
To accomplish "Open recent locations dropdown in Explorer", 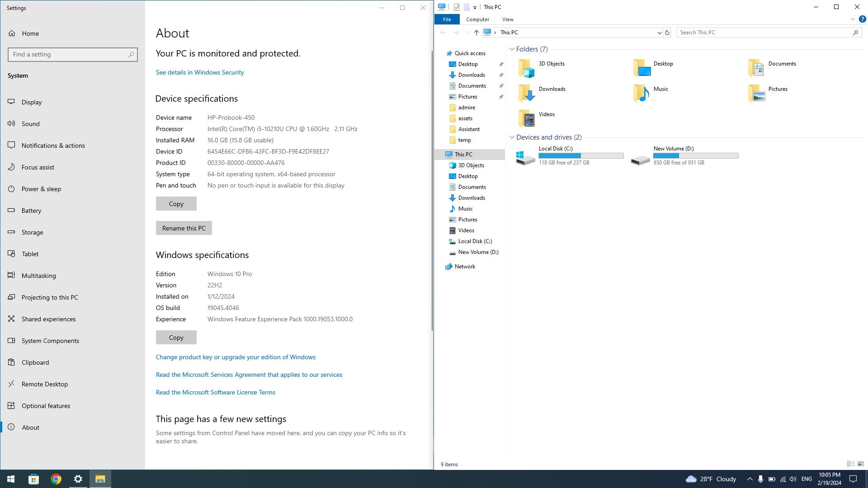I will click(467, 33).
